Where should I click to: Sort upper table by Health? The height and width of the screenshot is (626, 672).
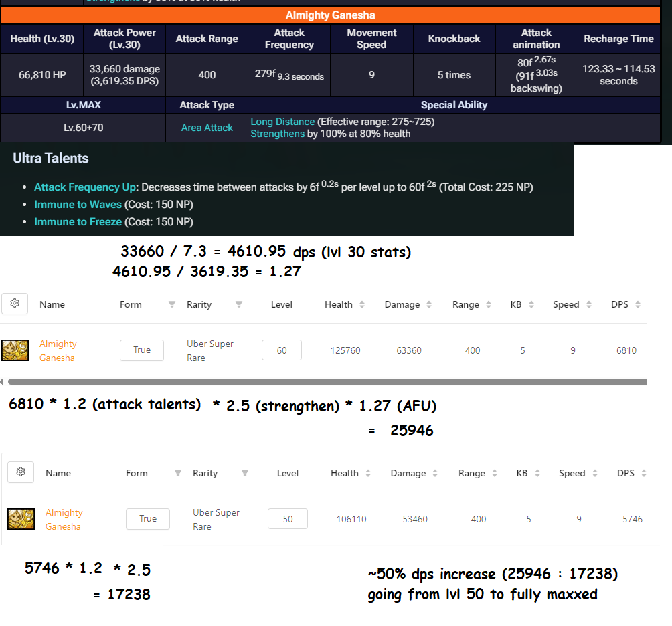(x=362, y=304)
